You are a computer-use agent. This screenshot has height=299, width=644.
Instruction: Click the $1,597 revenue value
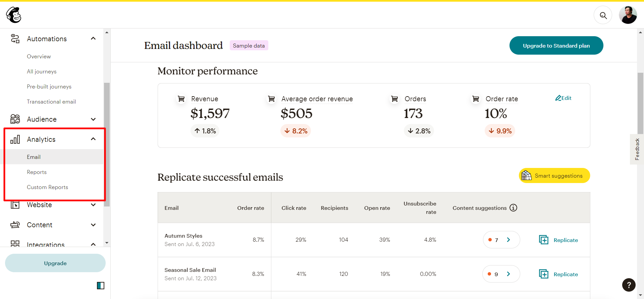(x=210, y=114)
